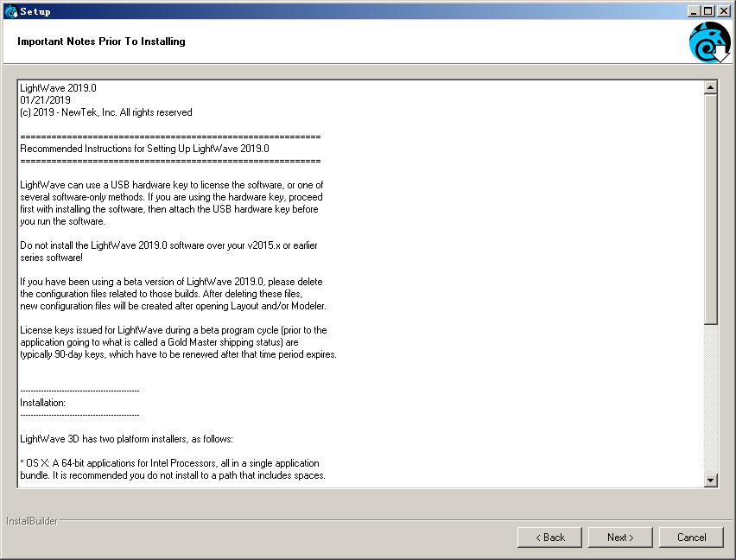Click the '* OS X: A 64-bit applications' line
This screenshot has height=560, width=736.
click(x=169, y=463)
